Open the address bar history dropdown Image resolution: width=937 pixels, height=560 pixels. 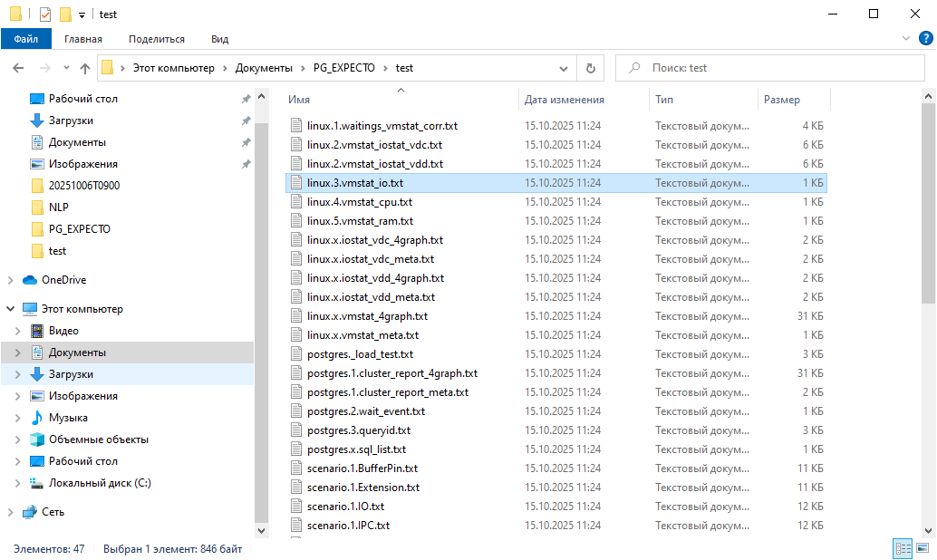pos(563,68)
